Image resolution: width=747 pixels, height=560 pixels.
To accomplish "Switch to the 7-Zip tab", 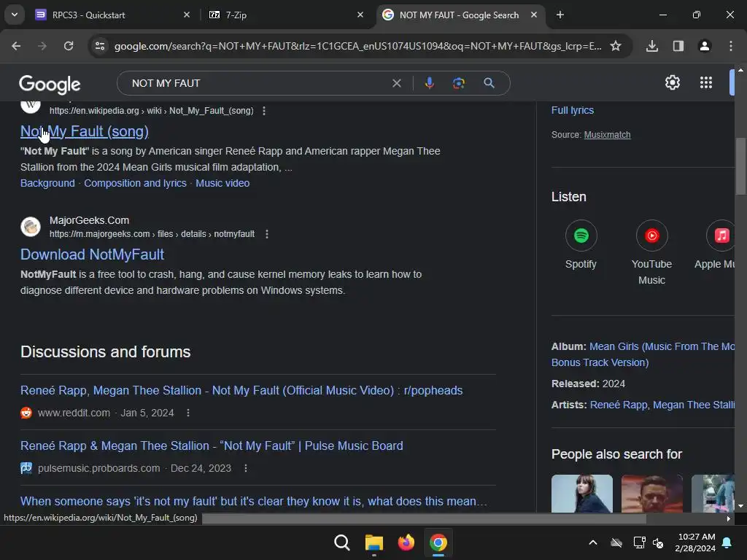I will coord(286,15).
